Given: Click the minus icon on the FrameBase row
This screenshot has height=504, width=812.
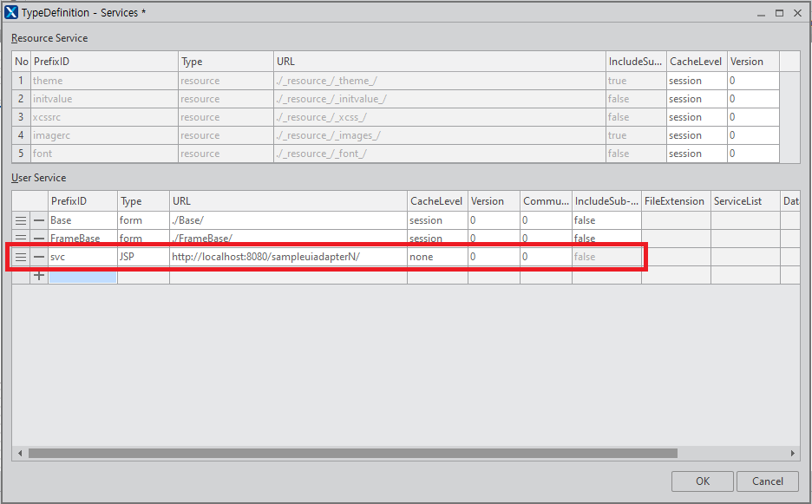Looking at the screenshot, I should pos(39,239).
